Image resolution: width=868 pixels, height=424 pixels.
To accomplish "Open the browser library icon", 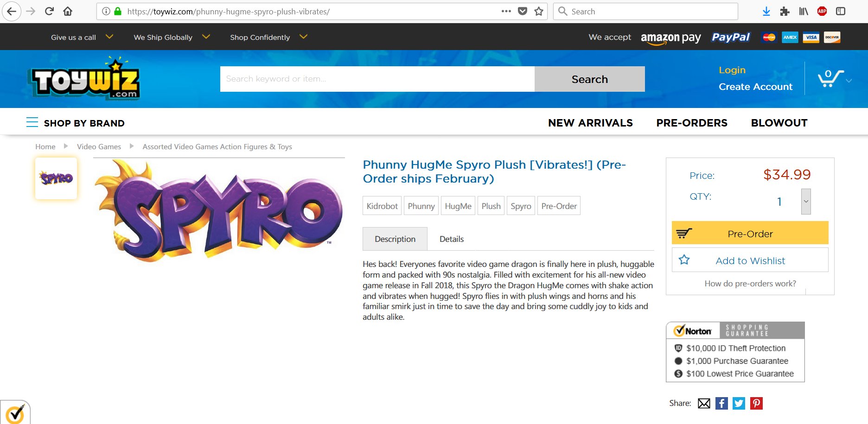I will (804, 11).
